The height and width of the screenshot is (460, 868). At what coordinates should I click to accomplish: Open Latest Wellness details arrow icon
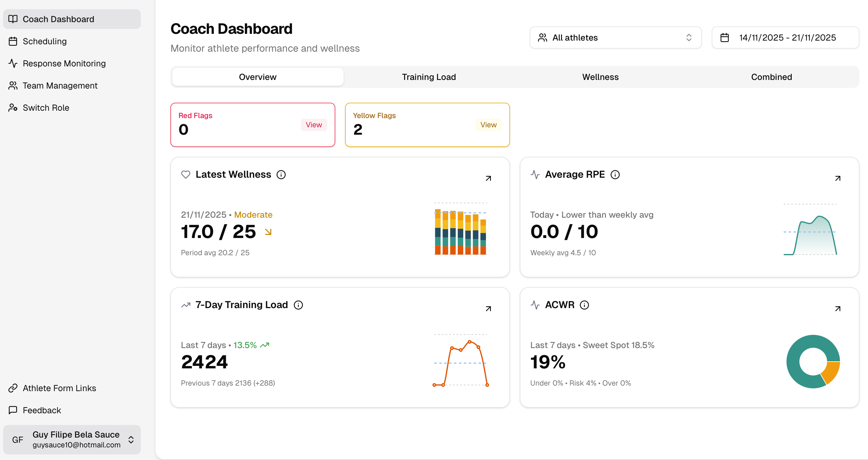tap(488, 178)
